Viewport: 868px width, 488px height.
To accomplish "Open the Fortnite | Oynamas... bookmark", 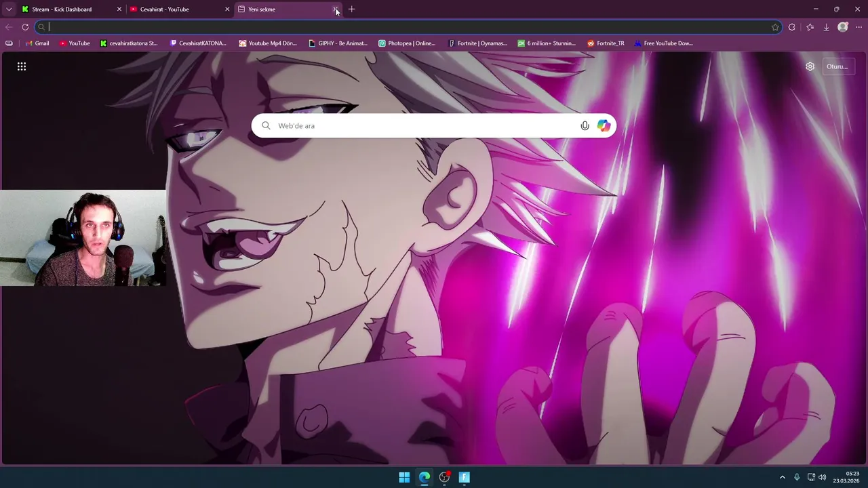I will tap(477, 43).
